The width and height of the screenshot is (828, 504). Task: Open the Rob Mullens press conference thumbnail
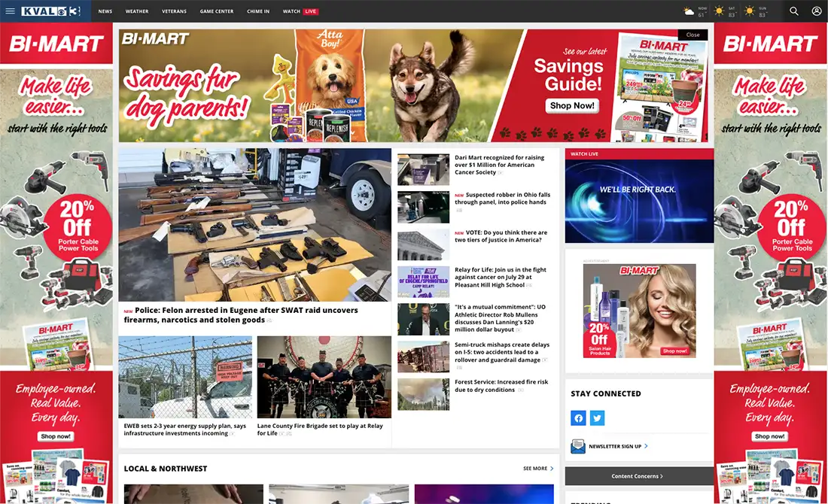click(424, 319)
